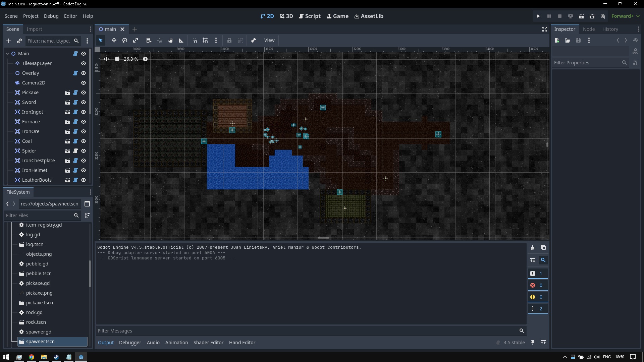Toggle the error messages filter

click(x=538, y=285)
